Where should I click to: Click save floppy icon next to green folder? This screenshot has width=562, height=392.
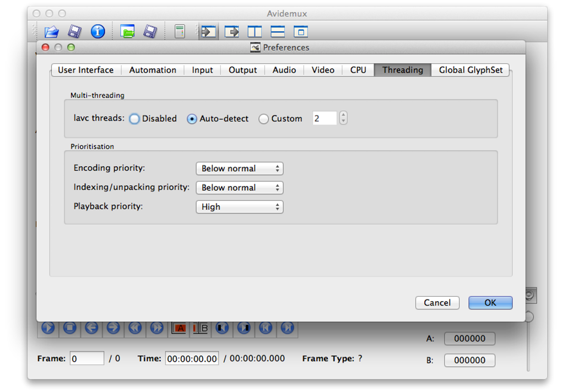tap(150, 31)
